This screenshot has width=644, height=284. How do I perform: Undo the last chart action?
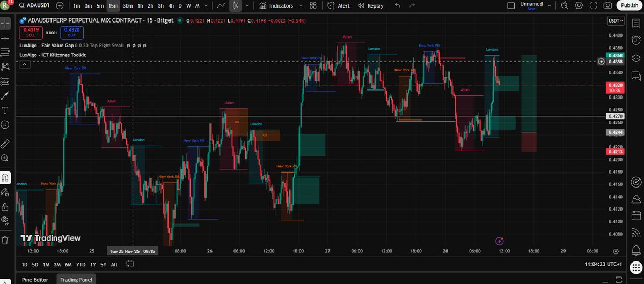[397, 5]
